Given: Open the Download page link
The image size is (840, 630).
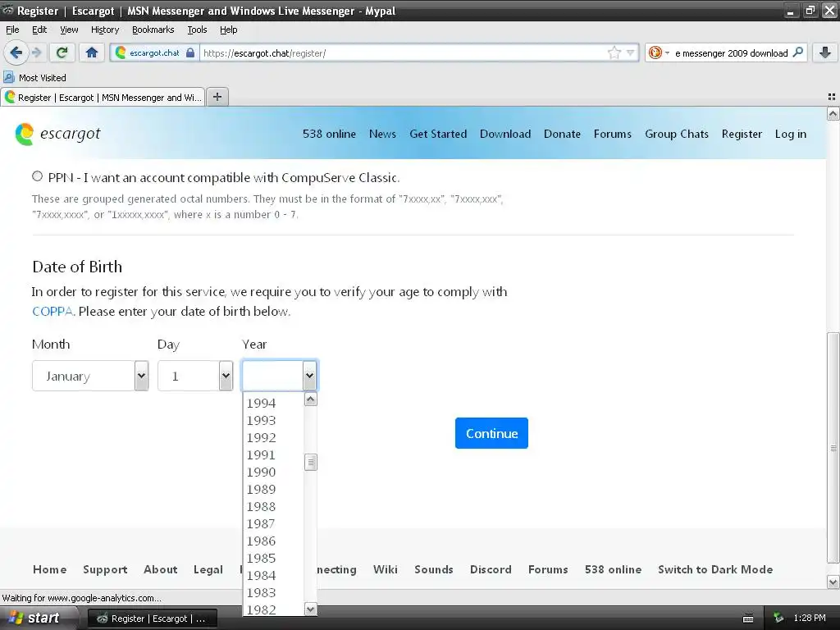Looking at the screenshot, I should 505,134.
